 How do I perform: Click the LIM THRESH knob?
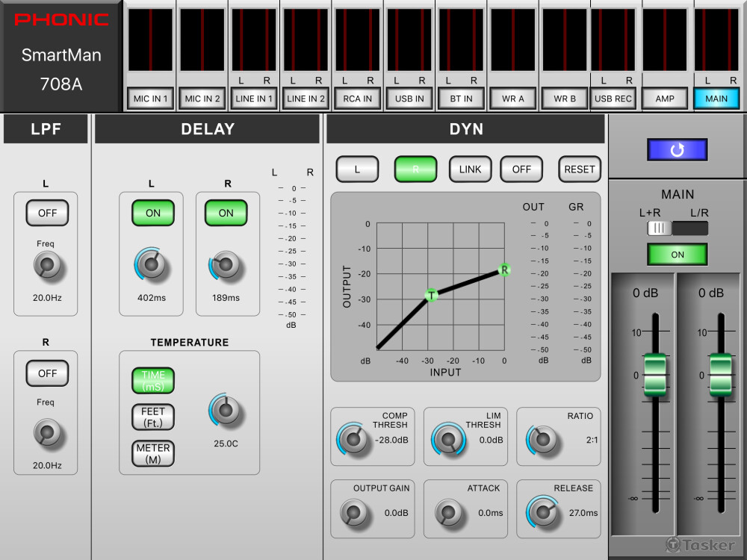[x=448, y=440]
